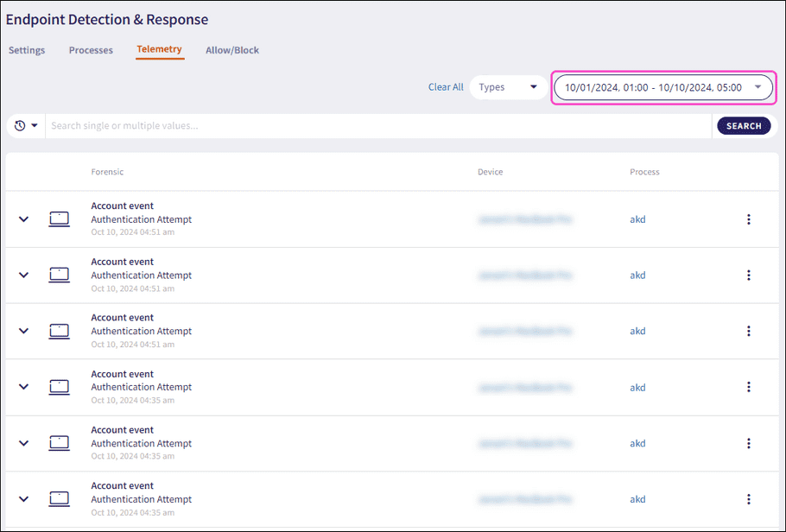Open the three-dot menu on the third event row

(x=748, y=331)
